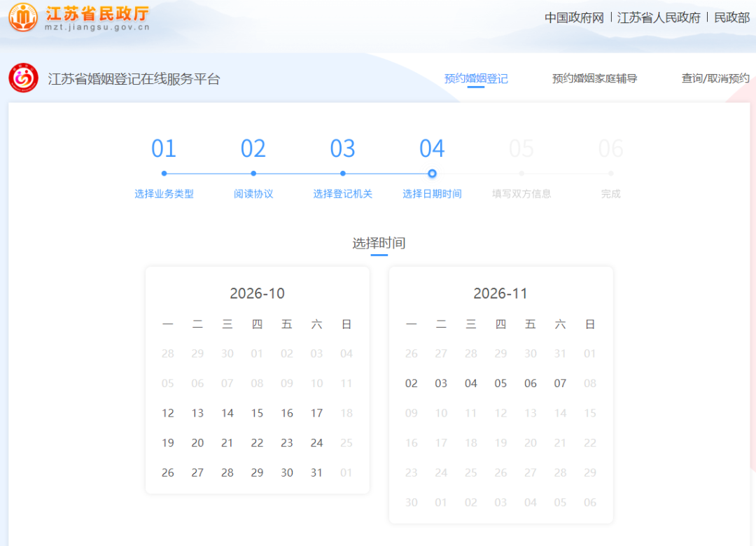756x546 pixels.
Task: Click the 2026-10 calendar month title
Action: (x=258, y=293)
